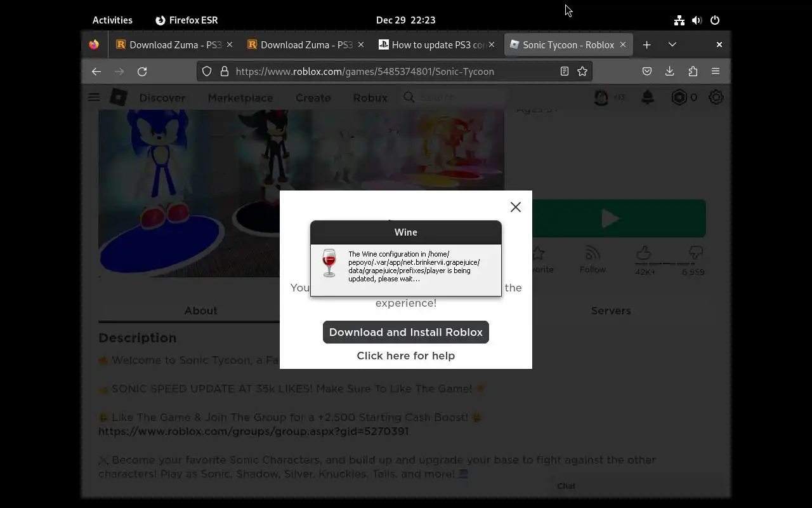Open the Roblox avatar profile icon
812x508 pixels.
(x=601, y=97)
